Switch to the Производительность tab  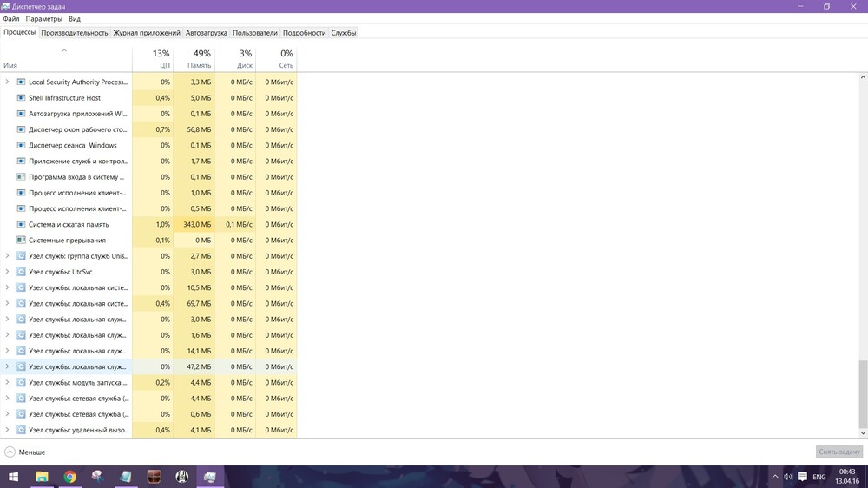point(74,33)
